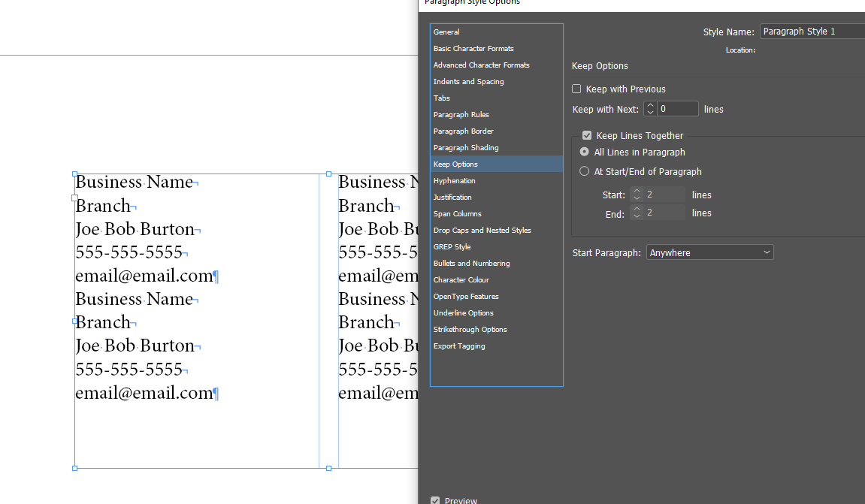Edit the End lines value field
865x504 pixels.
tap(665, 212)
